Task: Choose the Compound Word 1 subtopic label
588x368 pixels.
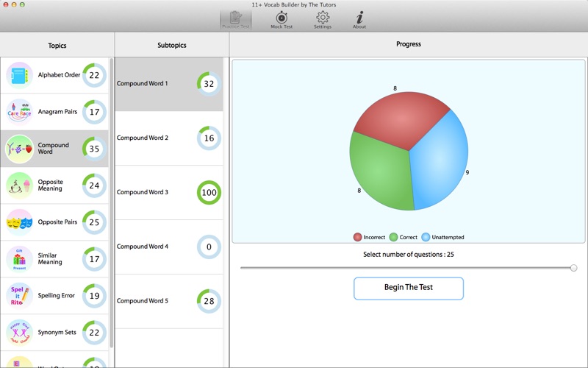Action: click(x=142, y=83)
